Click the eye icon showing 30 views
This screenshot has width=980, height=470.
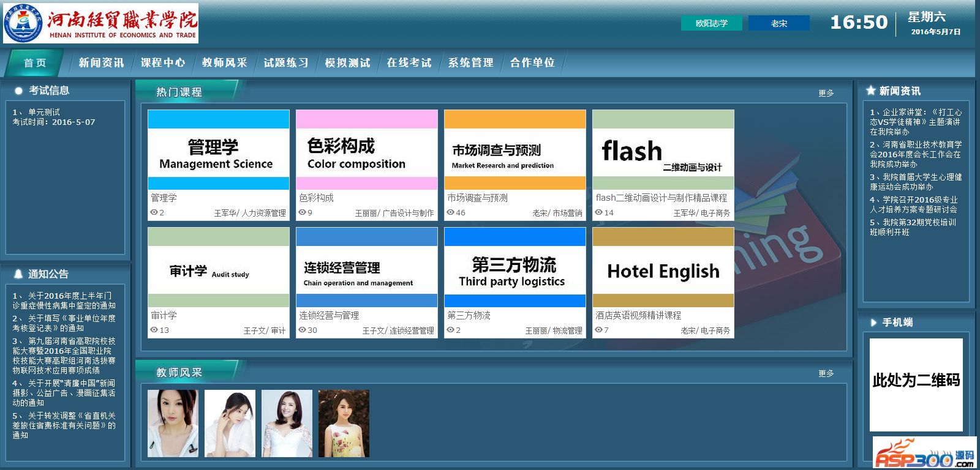pos(302,330)
